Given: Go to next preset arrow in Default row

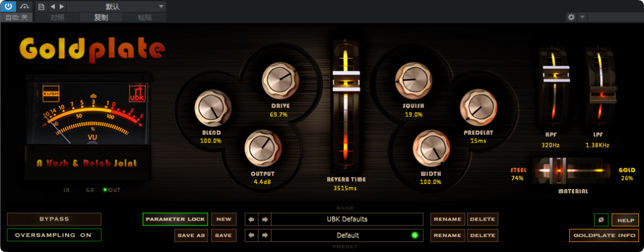Looking at the screenshot, I should 265,236.
